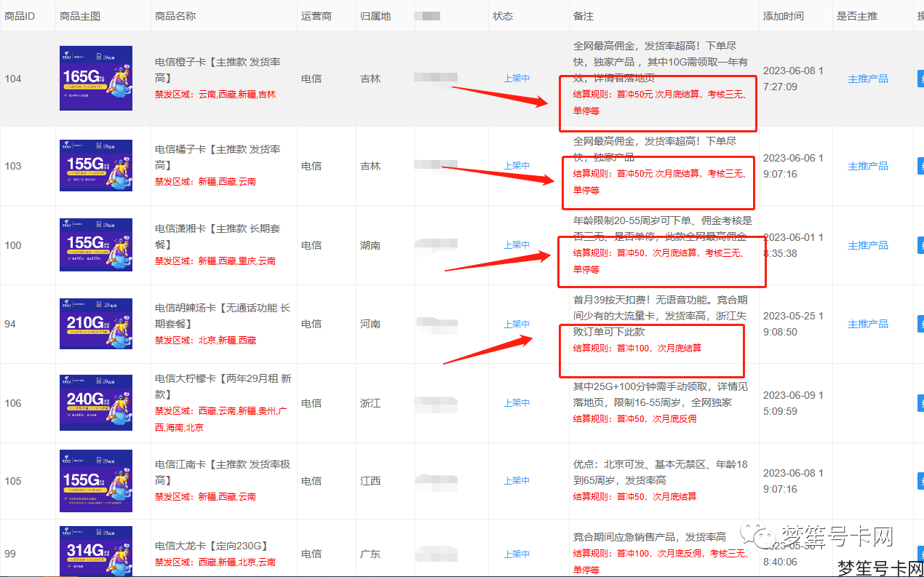Open thumbnail image in product row 100

(96, 245)
